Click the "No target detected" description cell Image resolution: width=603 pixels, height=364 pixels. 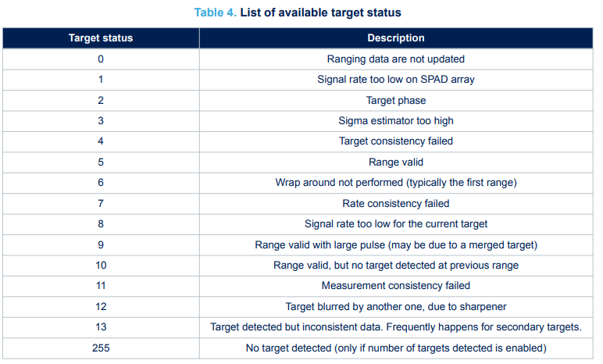[x=396, y=348]
